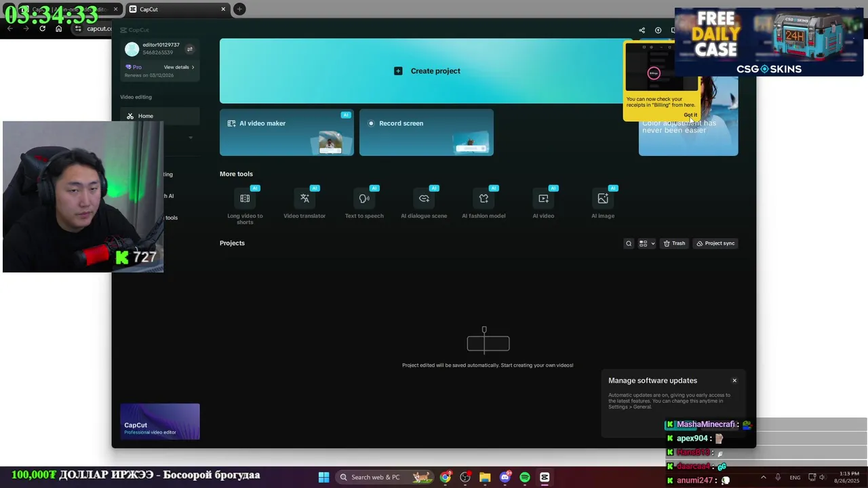Click Create project banner
868x488 pixels.
pos(427,70)
